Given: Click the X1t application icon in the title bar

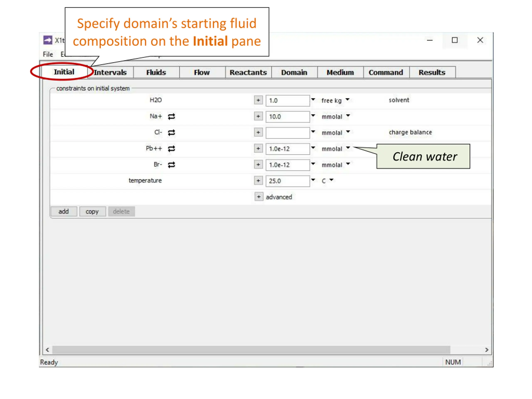Looking at the screenshot, I should tap(48, 40).
